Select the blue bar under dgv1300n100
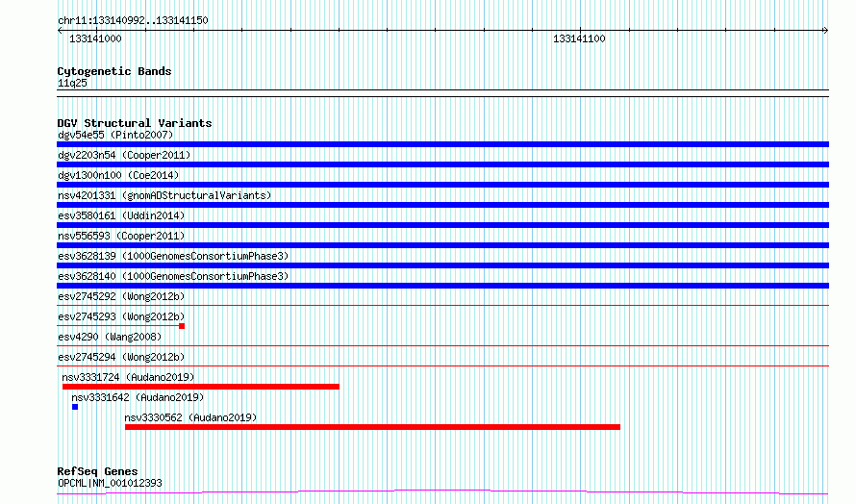Image resolution: width=856 pixels, height=504 pixels. (x=442, y=185)
